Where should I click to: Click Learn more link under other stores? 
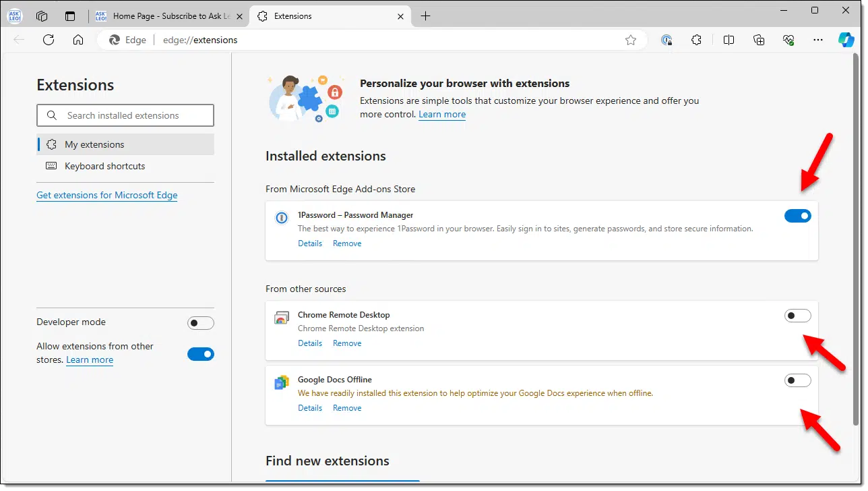90,359
